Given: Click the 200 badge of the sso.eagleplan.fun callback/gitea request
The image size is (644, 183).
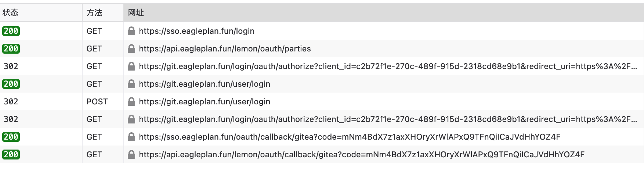Looking at the screenshot, I should pyautogui.click(x=11, y=137).
